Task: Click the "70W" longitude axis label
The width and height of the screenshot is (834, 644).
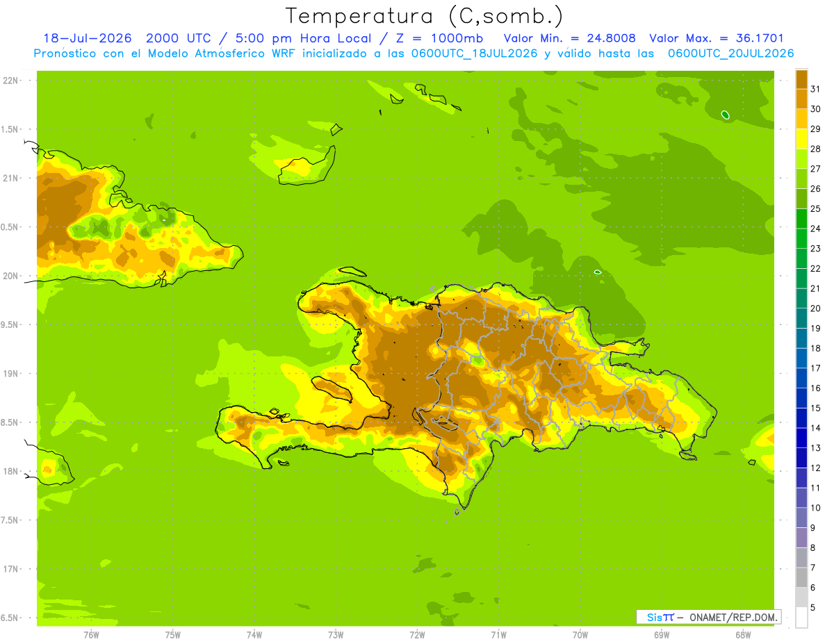Action: (580, 634)
